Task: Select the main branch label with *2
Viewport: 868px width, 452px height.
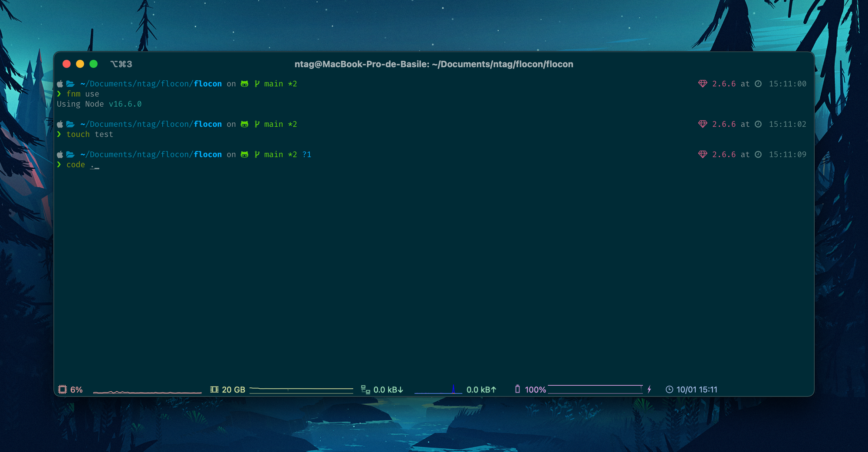Action: click(x=280, y=83)
